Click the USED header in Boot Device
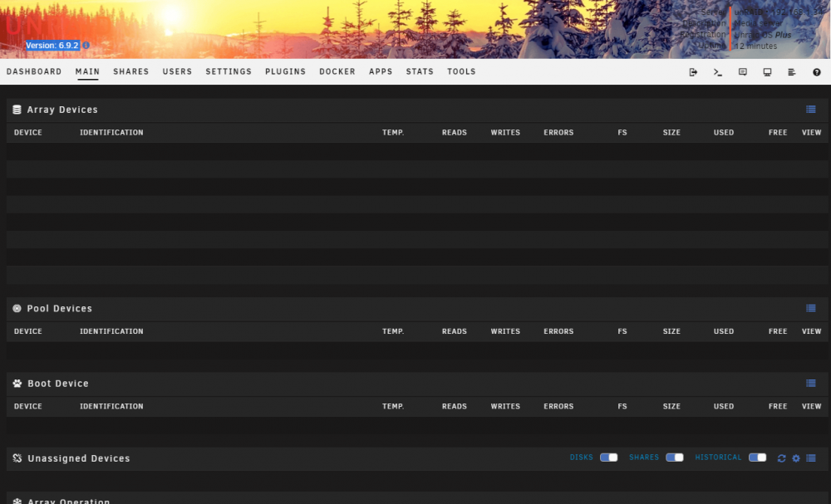Screen dimensions: 831x504 [x=724, y=406]
